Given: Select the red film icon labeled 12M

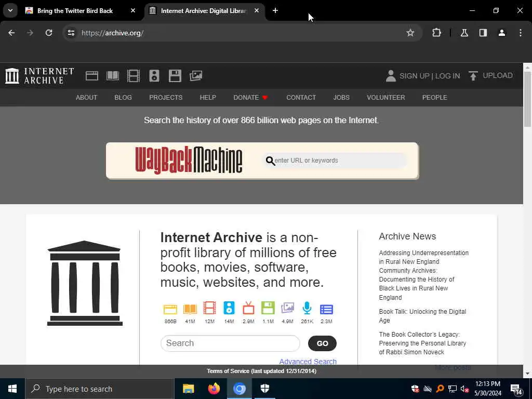Looking at the screenshot, I should 210,308.
